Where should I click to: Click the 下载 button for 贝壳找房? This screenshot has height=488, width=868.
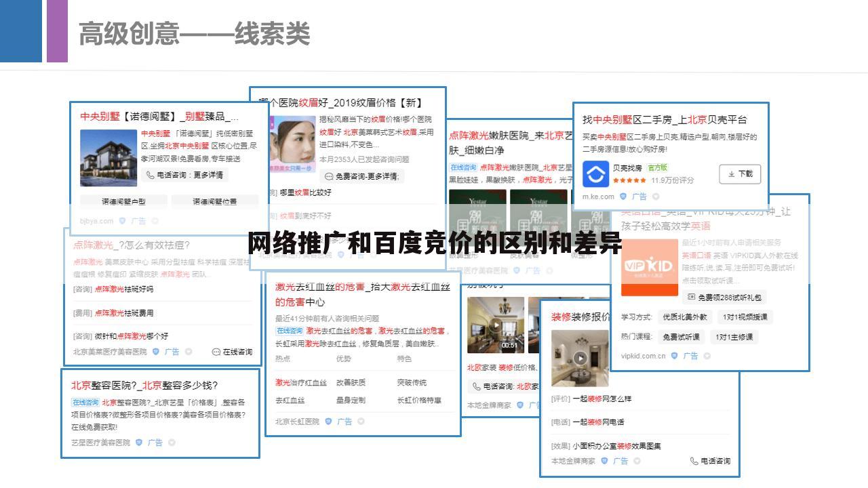click(740, 174)
